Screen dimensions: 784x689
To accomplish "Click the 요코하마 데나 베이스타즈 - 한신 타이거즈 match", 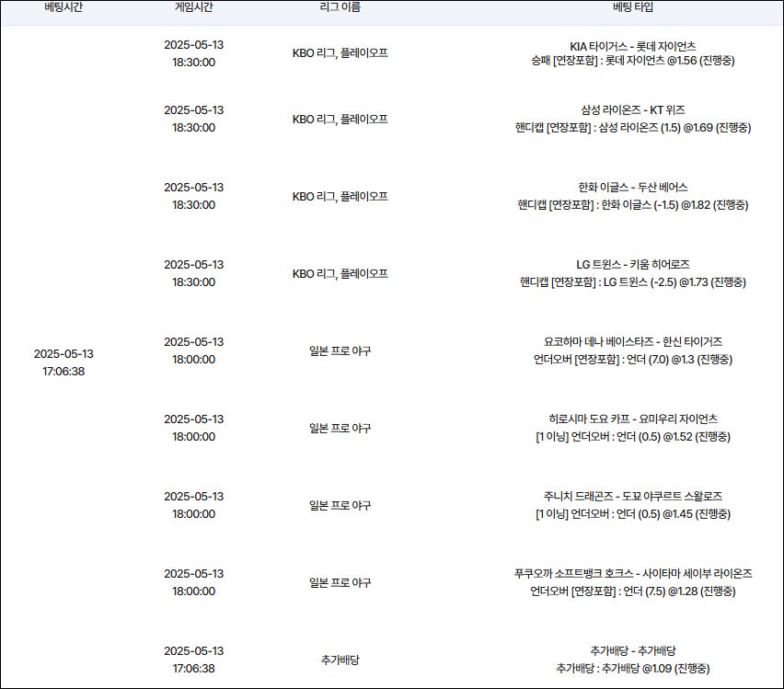I will point(633,341).
